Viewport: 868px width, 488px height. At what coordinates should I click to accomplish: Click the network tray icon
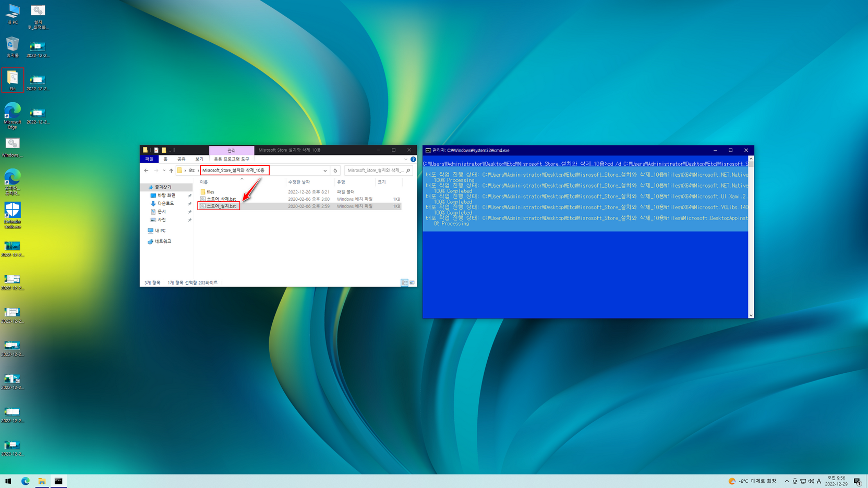click(x=803, y=481)
